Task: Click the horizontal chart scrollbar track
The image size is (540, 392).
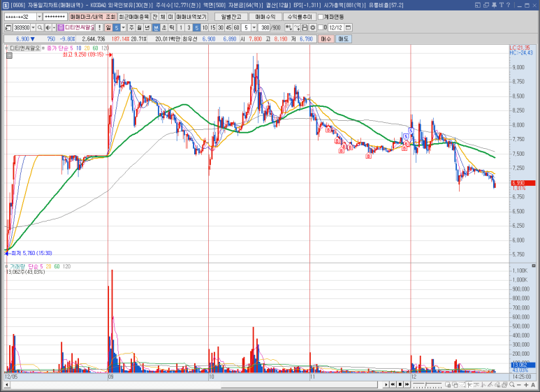Action: [x=196, y=384]
